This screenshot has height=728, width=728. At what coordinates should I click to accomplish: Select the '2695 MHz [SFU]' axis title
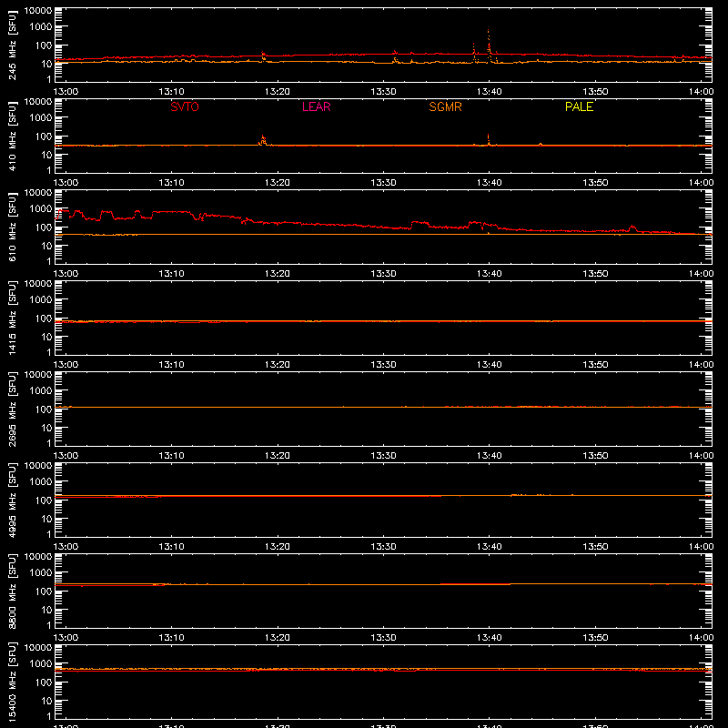coord(13,409)
